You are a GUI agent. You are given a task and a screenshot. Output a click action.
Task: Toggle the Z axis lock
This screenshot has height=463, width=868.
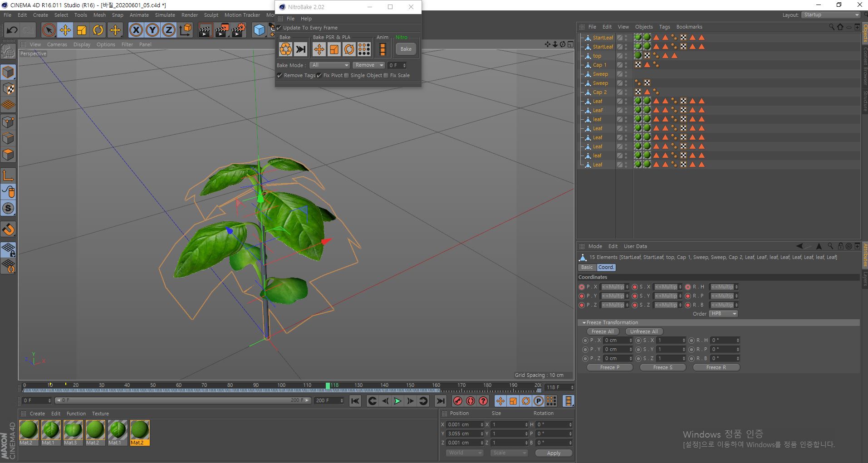tap(168, 30)
